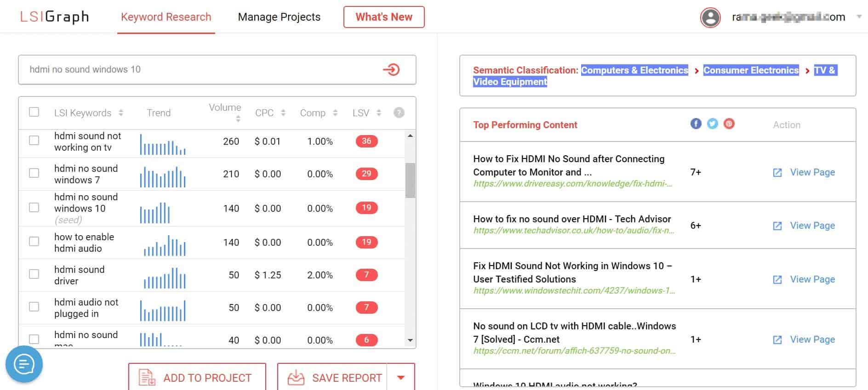This screenshot has width=868, height=390.
Task: Open ccm.net forum URL link
Action: coord(574,351)
